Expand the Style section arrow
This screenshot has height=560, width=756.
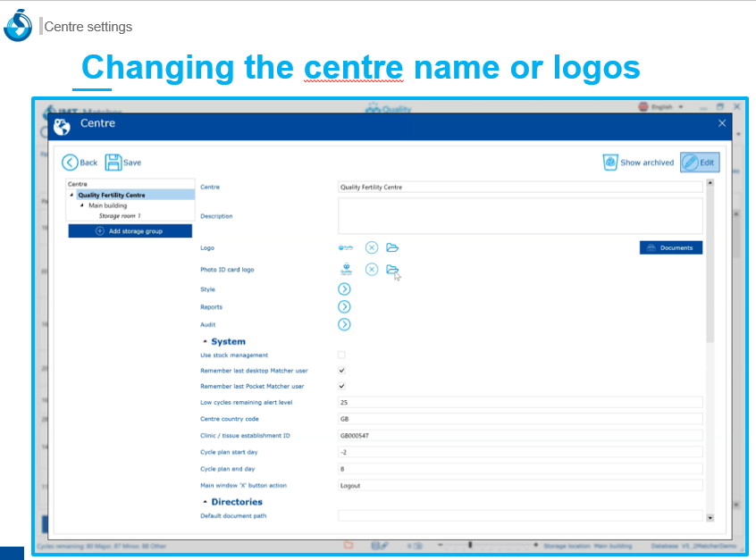click(344, 289)
